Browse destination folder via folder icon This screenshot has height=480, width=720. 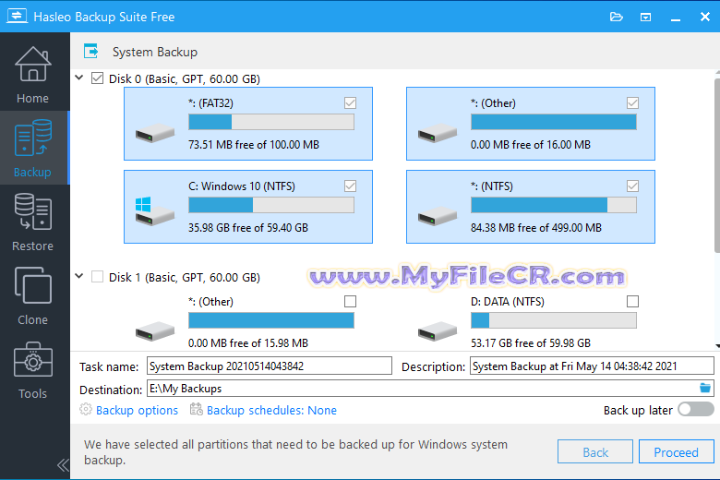pyautogui.click(x=705, y=388)
